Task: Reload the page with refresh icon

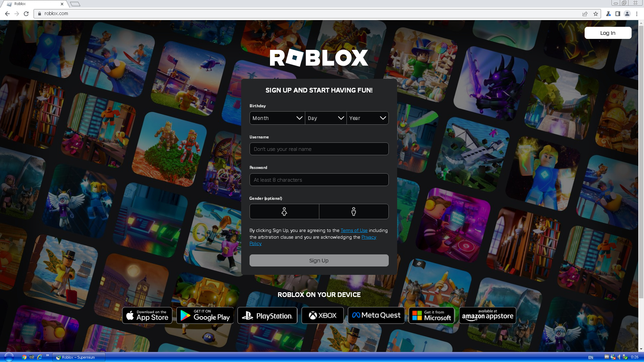Action: pyautogui.click(x=26, y=14)
